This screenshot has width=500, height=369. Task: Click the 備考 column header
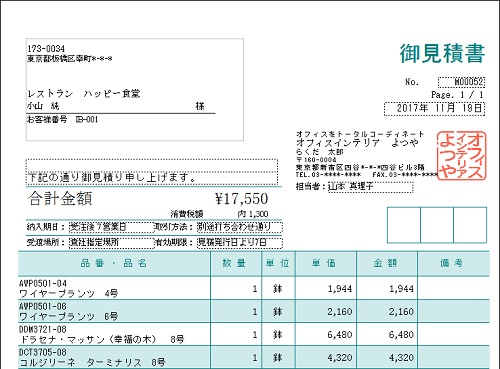pyautogui.click(x=454, y=263)
